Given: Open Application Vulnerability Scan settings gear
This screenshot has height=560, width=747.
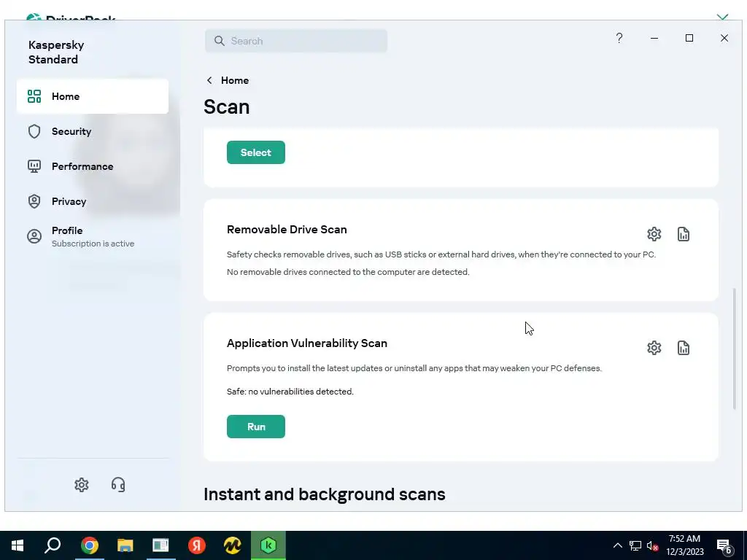Looking at the screenshot, I should (x=654, y=348).
